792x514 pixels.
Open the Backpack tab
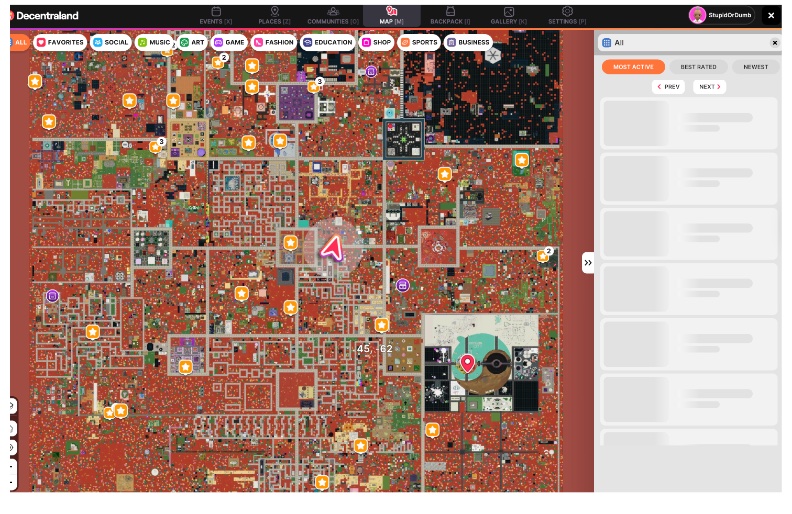450,16
